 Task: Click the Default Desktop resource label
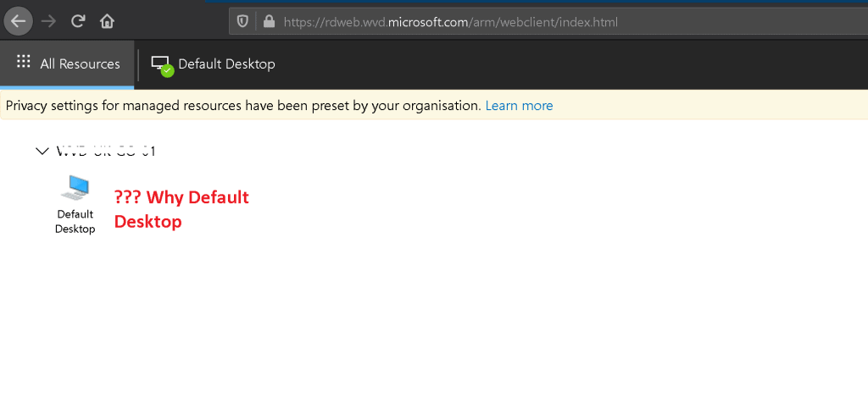pos(75,222)
